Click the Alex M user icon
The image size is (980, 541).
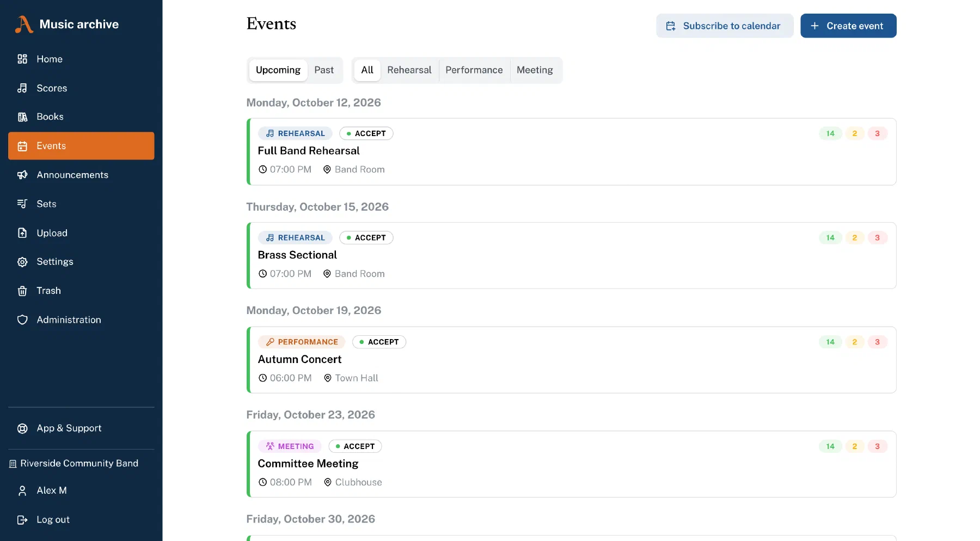coord(22,490)
